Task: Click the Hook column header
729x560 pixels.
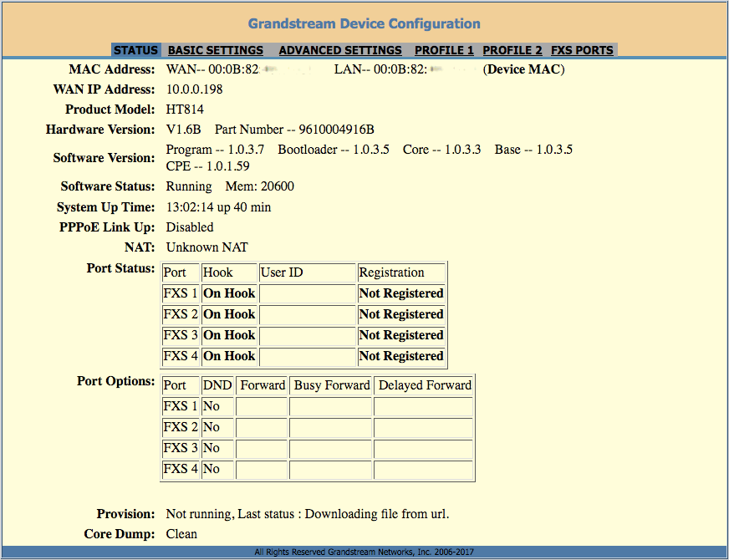Action: (229, 272)
